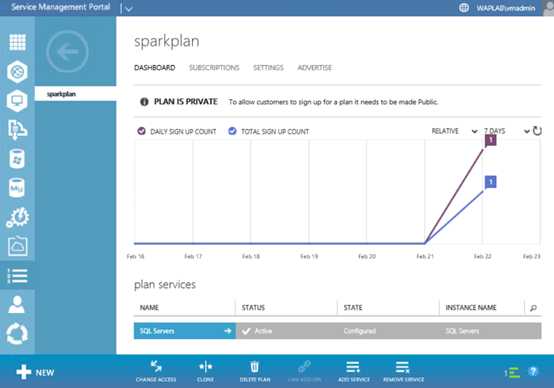Click the Configured state cell
The image size is (554, 388).
359,331
